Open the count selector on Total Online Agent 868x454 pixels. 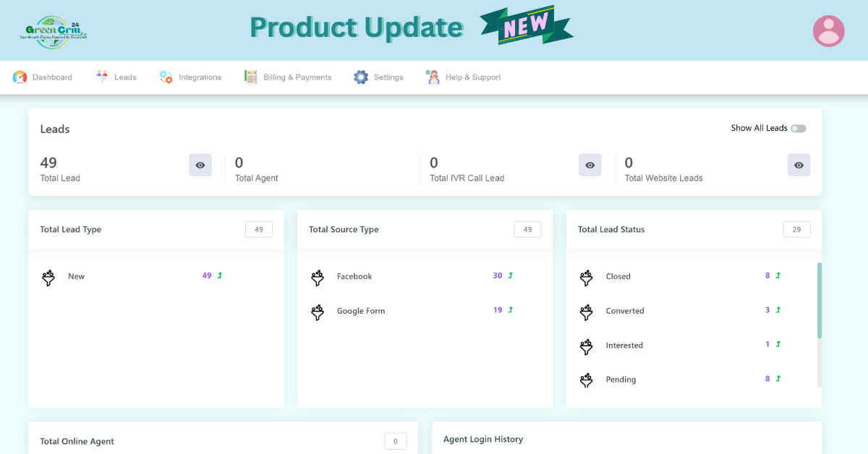point(395,440)
